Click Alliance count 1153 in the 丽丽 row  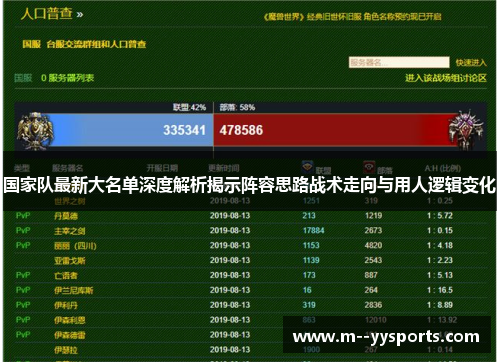point(311,245)
